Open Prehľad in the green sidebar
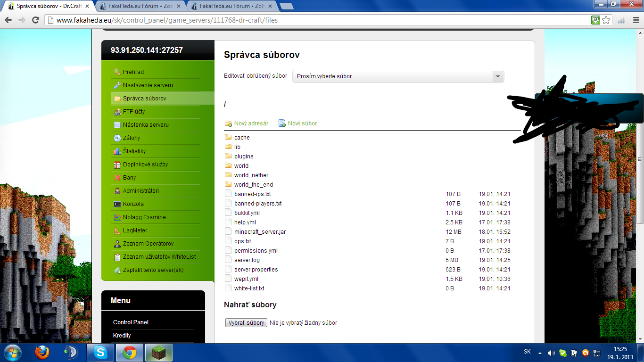Screen dimensions: 644x362 coord(133,72)
